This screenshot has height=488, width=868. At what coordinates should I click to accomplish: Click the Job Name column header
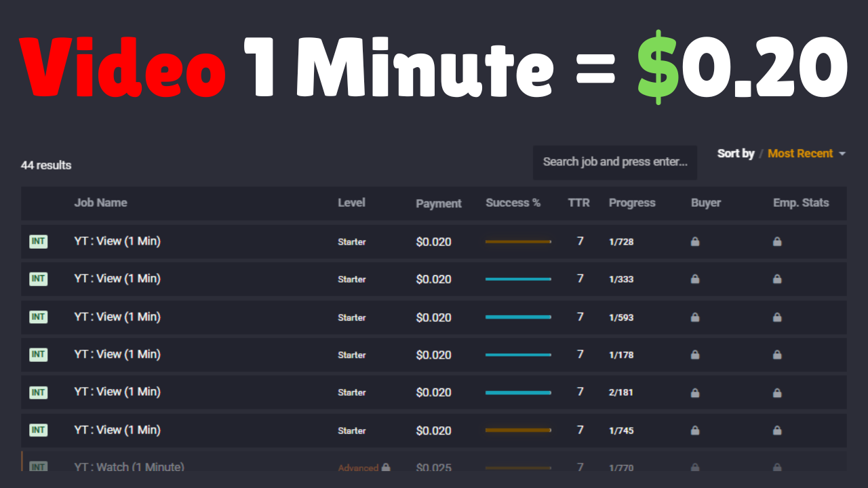(100, 203)
